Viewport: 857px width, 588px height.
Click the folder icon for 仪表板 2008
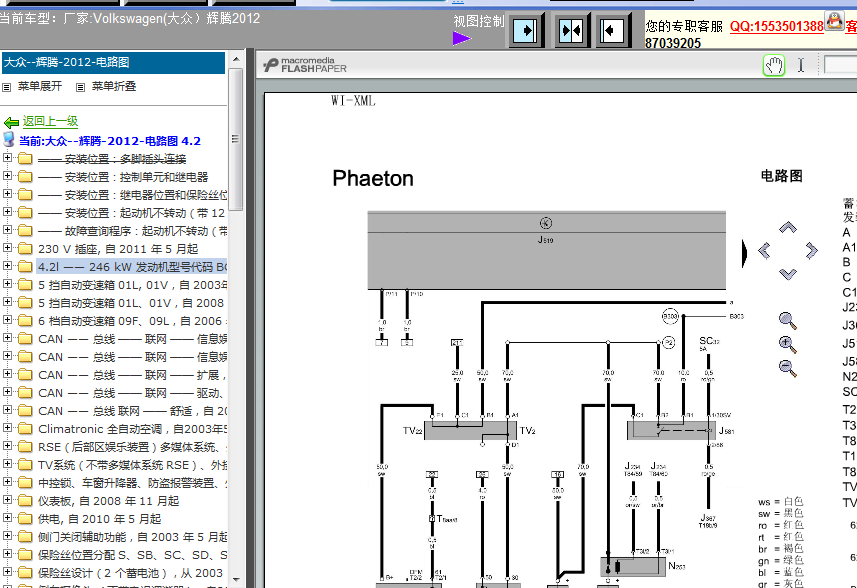25,501
